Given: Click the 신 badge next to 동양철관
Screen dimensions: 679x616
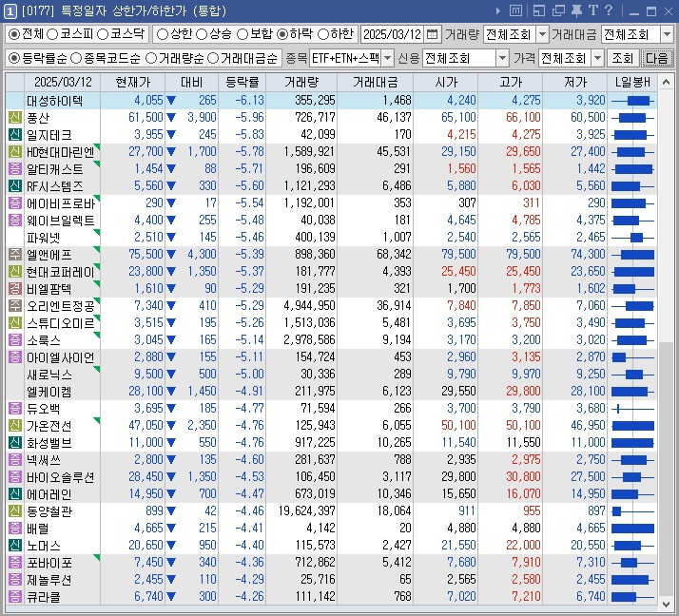Looking at the screenshot, I should click(14, 510).
